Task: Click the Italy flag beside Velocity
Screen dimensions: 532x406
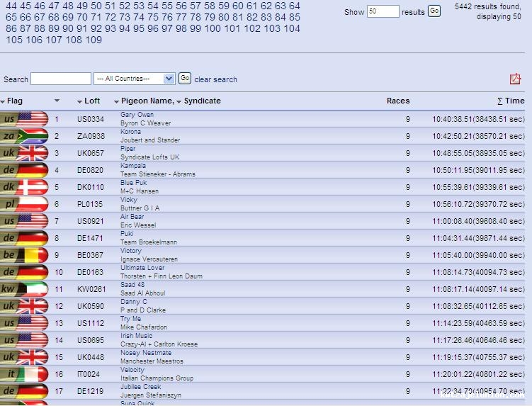Action: (25, 374)
